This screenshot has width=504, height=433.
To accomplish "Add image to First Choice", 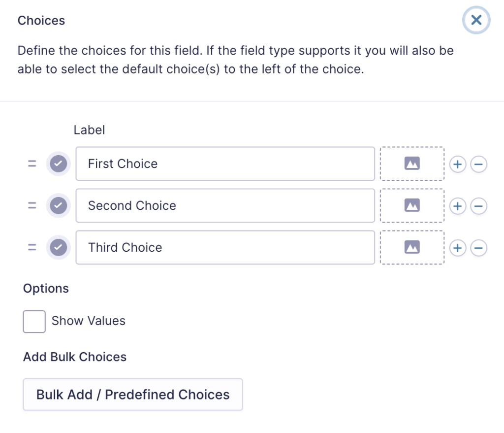I will point(412,164).
